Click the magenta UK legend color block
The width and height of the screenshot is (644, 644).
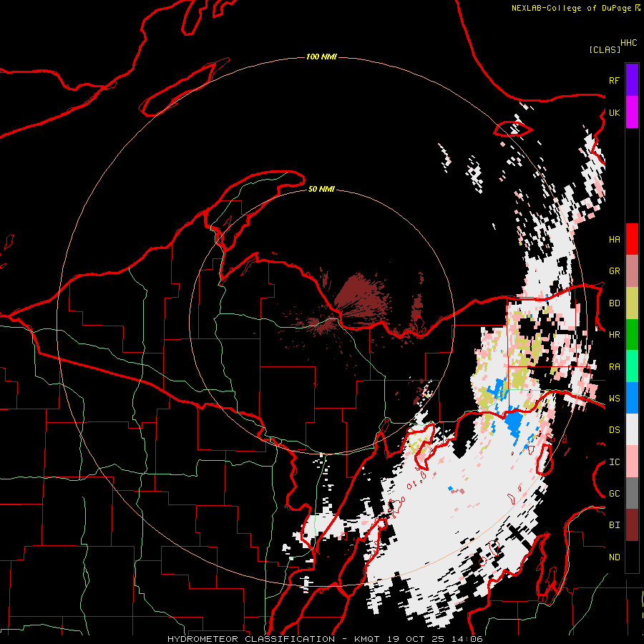[x=632, y=112]
